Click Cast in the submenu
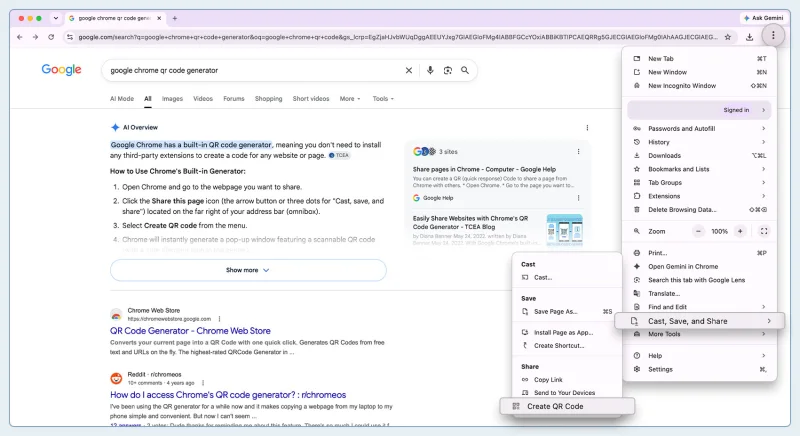 click(x=567, y=277)
